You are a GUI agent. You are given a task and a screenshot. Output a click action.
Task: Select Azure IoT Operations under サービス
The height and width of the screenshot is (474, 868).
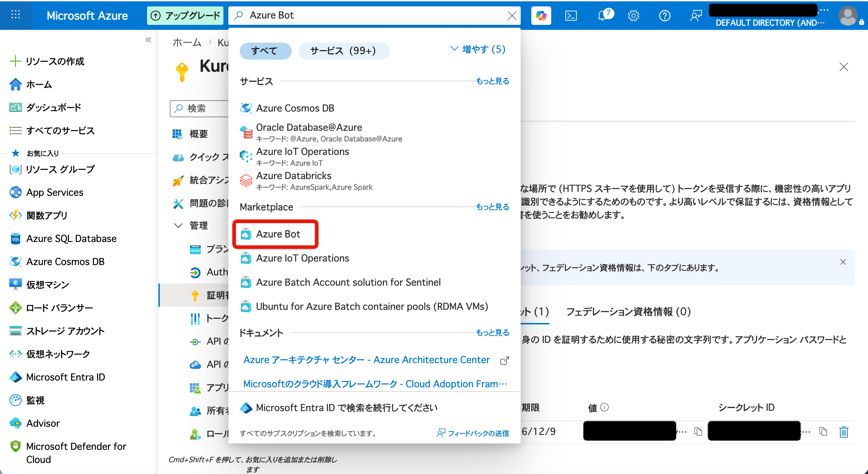pyautogui.click(x=295, y=156)
